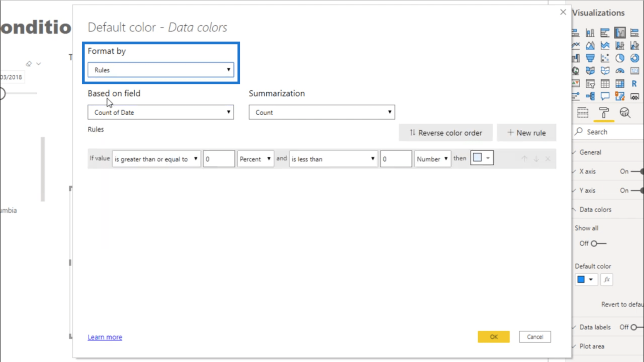Open the Format by Rules dropdown
Viewport: 644px width, 362px height.
pos(161,70)
